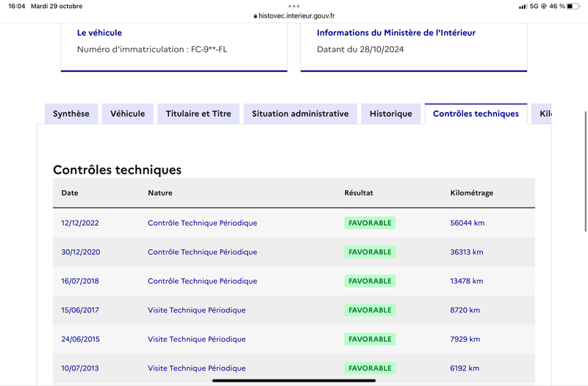The width and height of the screenshot is (588, 386).
Task: Click Visite Technique Périodique in 15/06/2017 row
Action: pos(196,310)
